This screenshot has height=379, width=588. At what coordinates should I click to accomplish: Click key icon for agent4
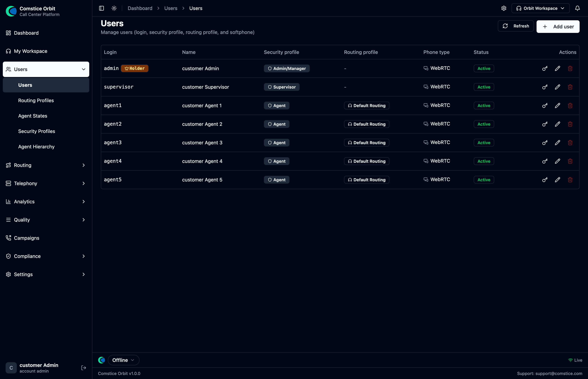point(545,161)
